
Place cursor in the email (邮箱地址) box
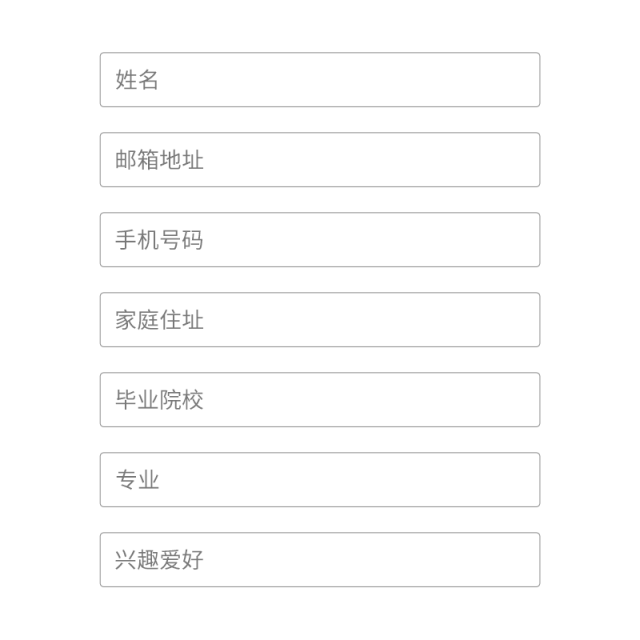(x=320, y=160)
